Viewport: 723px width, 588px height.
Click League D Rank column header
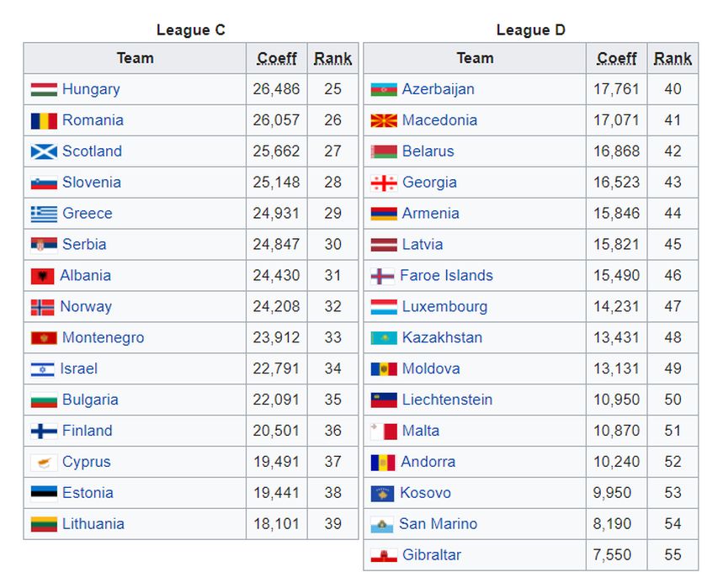672,58
